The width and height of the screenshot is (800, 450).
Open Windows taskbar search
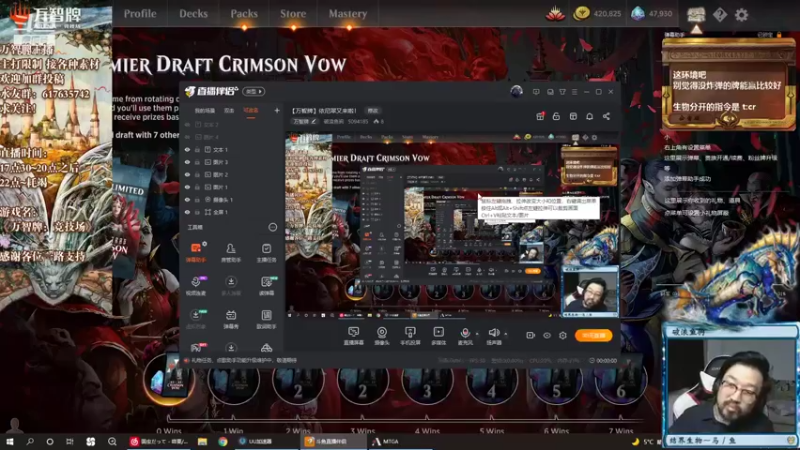click(x=30, y=441)
